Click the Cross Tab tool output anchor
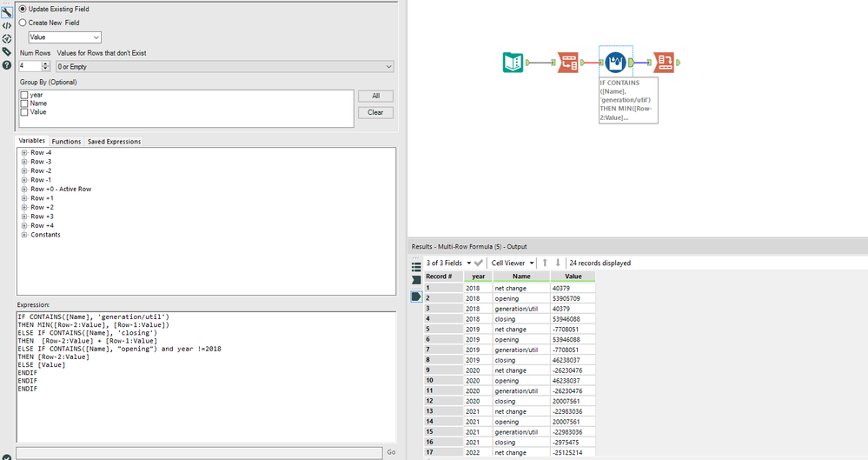Screen dimensions: 868x460 [x=678, y=63]
